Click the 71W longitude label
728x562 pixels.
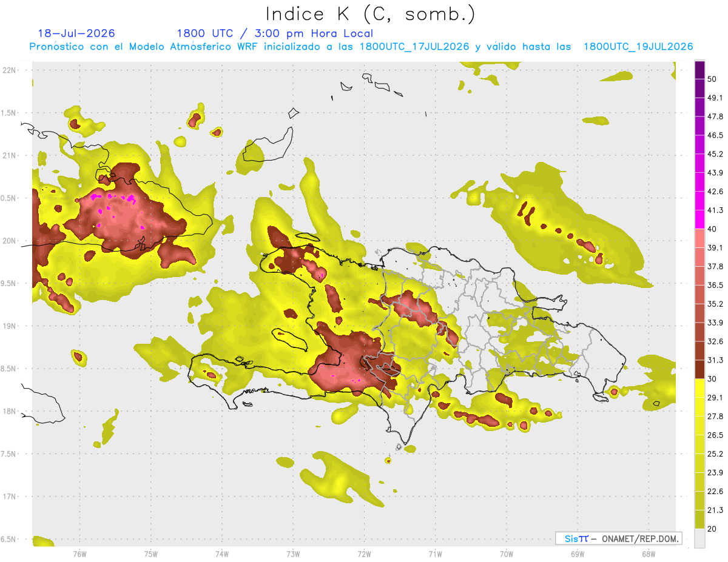tap(435, 554)
